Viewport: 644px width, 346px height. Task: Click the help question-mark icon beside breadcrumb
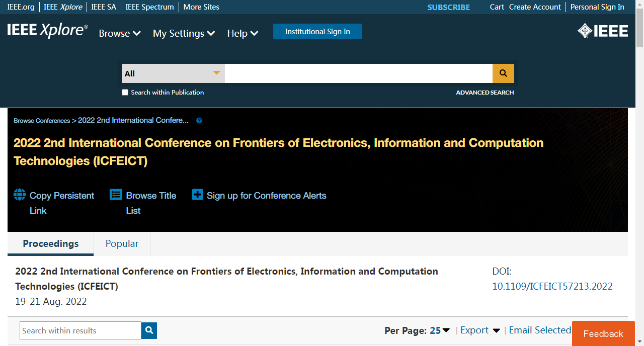[199, 121]
